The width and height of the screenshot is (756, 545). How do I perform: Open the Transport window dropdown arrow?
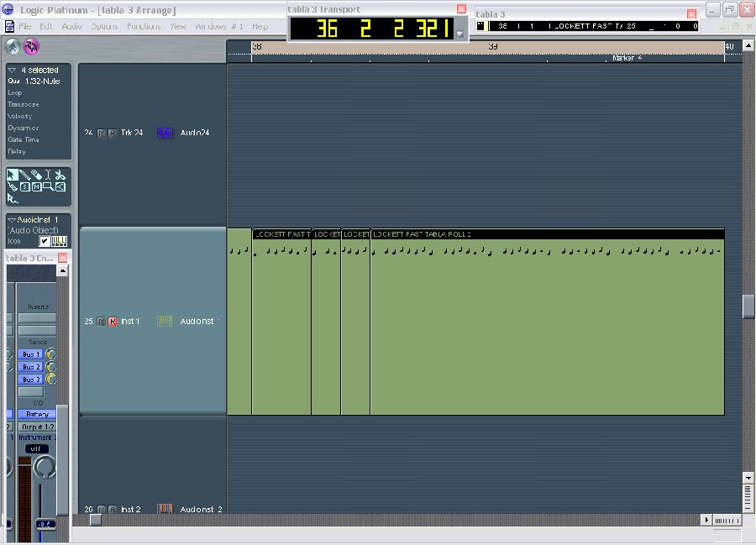(x=459, y=34)
